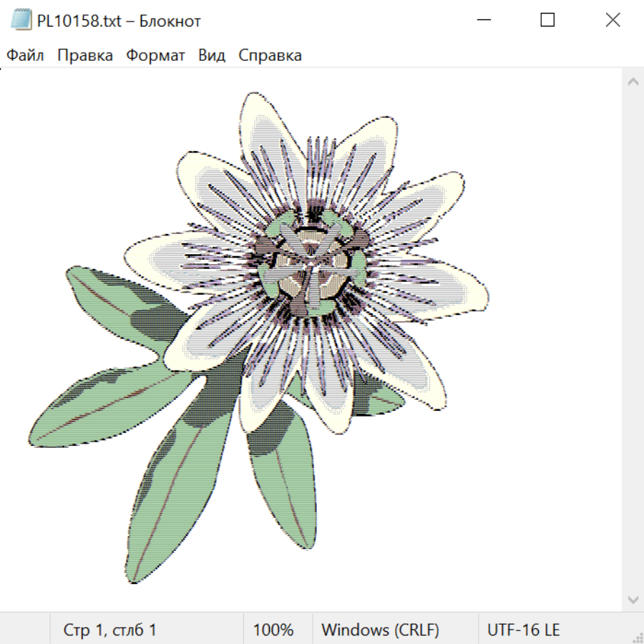The image size is (644, 644).
Task: Click the Notepad icon in title bar
Action: [21, 21]
